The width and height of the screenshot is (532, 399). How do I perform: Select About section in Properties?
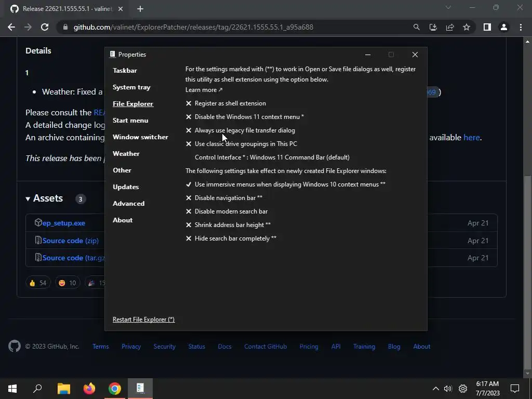click(x=123, y=220)
